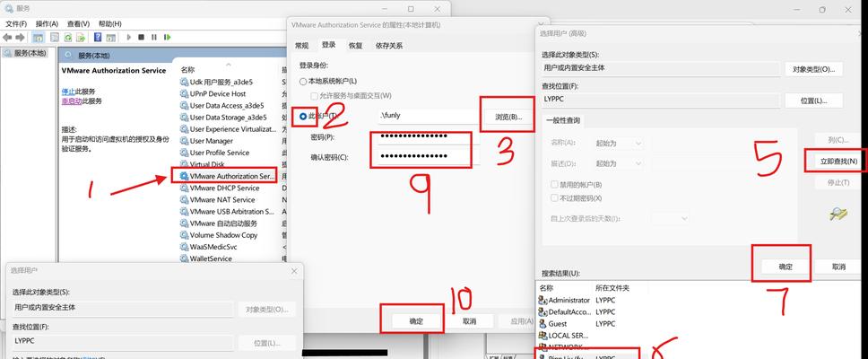The image size is (868, 359).
Task: Click the gear icon of UPnP Device Host
Action: click(x=184, y=93)
